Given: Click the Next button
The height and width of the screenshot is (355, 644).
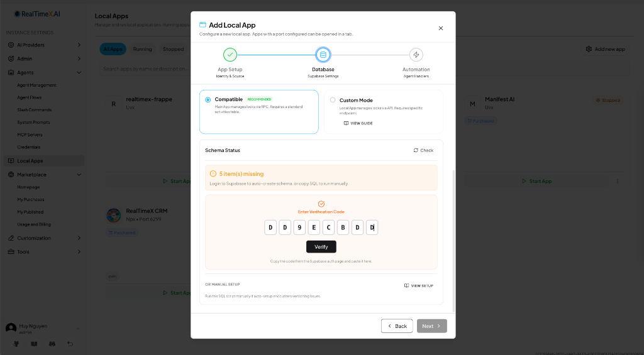Looking at the screenshot, I should pyautogui.click(x=431, y=326).
